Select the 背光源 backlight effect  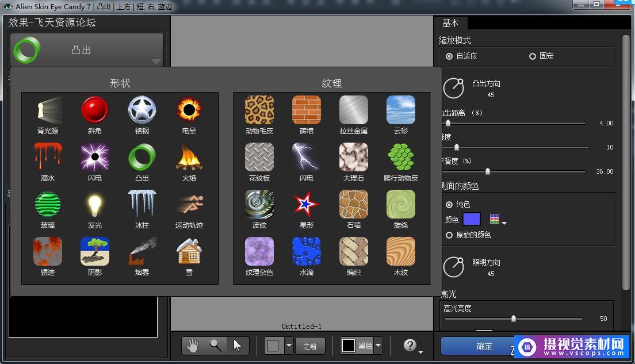48,115
